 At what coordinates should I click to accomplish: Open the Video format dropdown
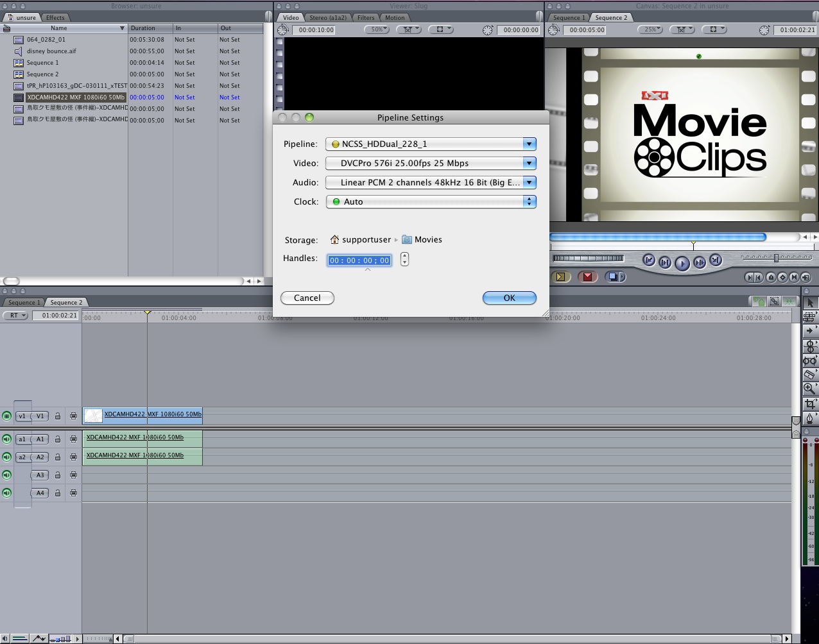430,164
